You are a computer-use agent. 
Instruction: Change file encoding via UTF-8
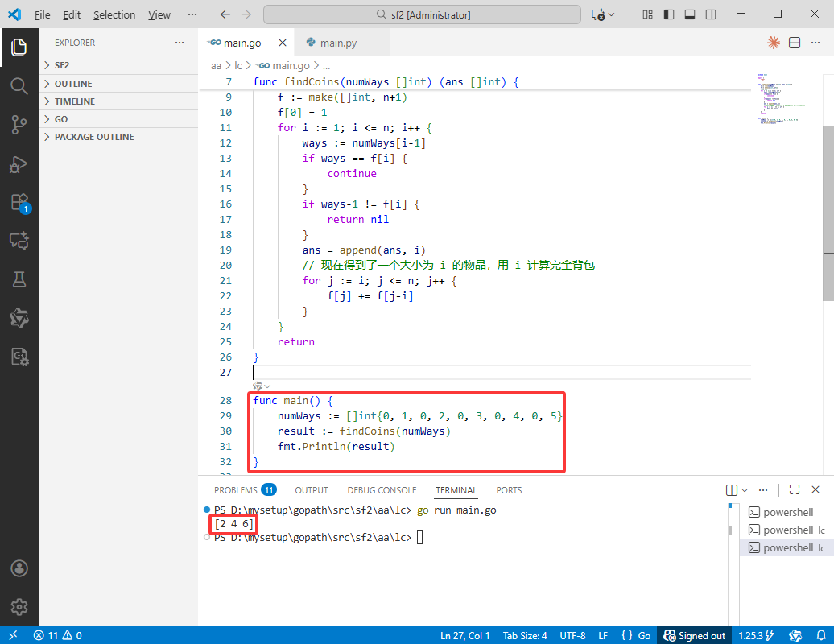point(572,635)
